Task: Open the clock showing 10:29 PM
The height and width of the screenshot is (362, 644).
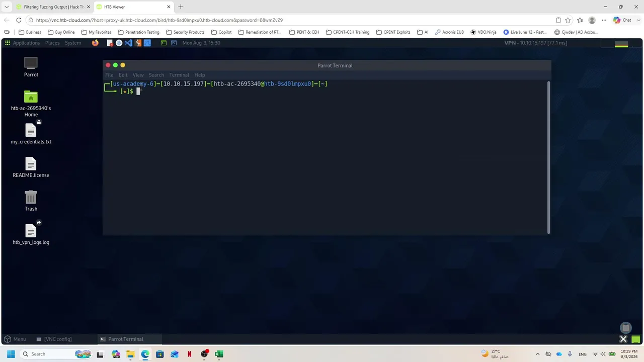Action: pyautogui.click(x=629, y=354)
